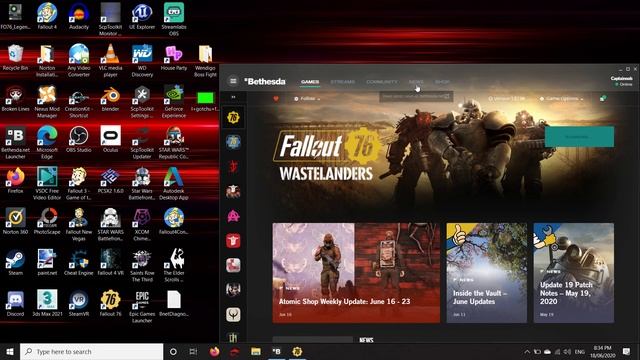Click the taskbar search box
Viewport: 640px width, 360px height.
91,351
